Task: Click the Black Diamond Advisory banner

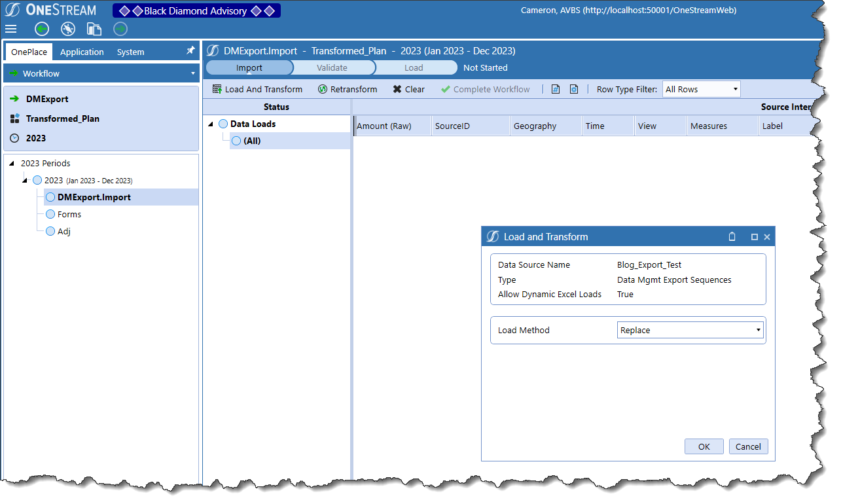Action: (196, 10)
